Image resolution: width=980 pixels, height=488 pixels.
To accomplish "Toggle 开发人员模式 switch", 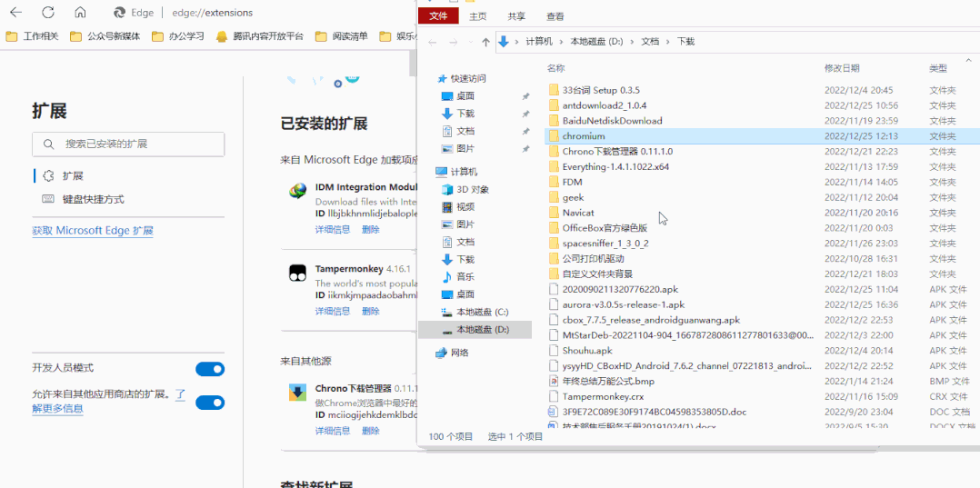I will (210, 369).
